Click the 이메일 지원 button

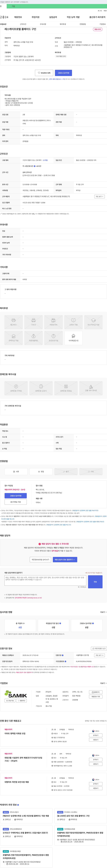point(15,502)
